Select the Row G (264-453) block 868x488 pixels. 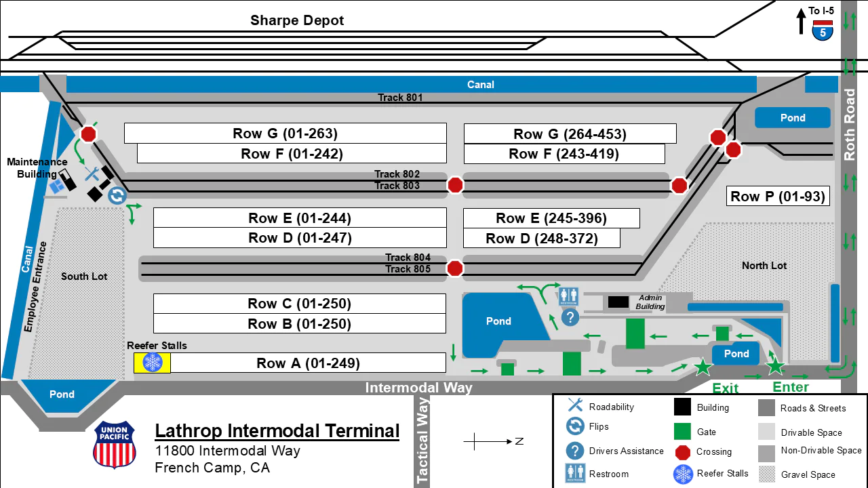570,134
